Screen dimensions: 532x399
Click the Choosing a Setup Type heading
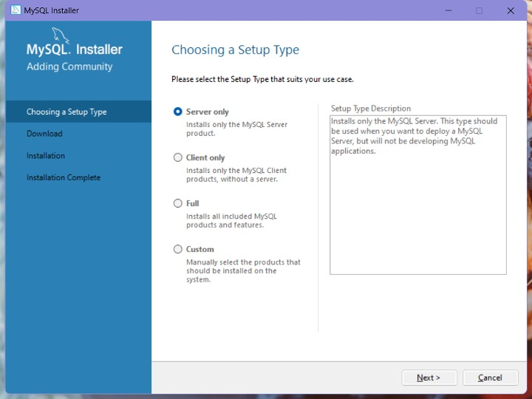235,50
